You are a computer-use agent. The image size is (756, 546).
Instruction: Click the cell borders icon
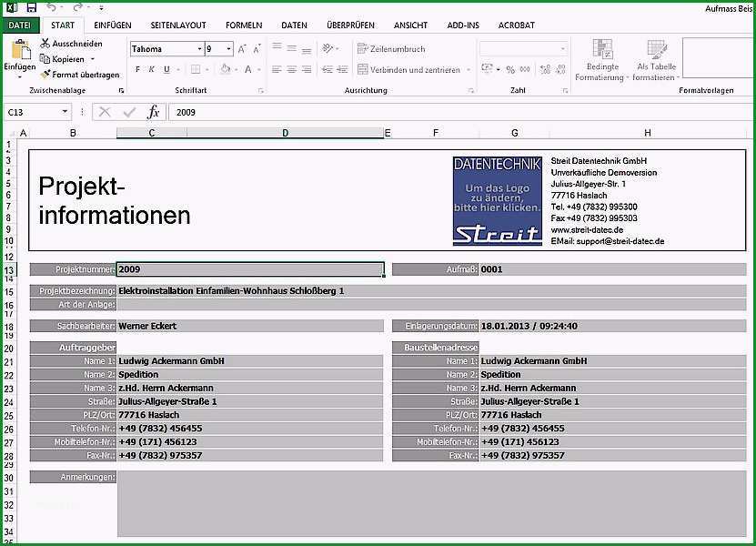(x=196, y=69)
